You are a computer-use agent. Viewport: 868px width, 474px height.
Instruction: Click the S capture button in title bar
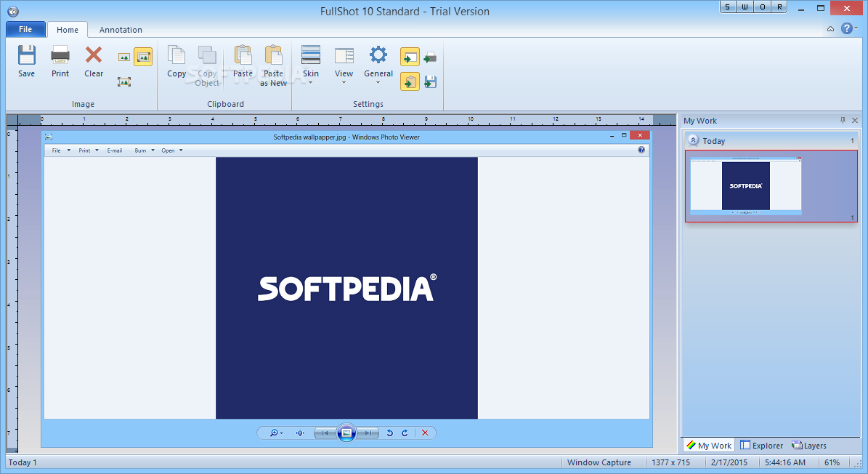tap(727, 7)
